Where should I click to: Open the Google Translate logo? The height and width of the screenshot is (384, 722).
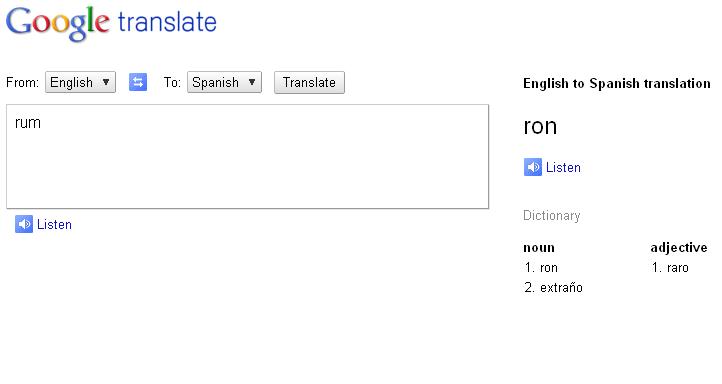pyautogui.click(x=111, y=23)
